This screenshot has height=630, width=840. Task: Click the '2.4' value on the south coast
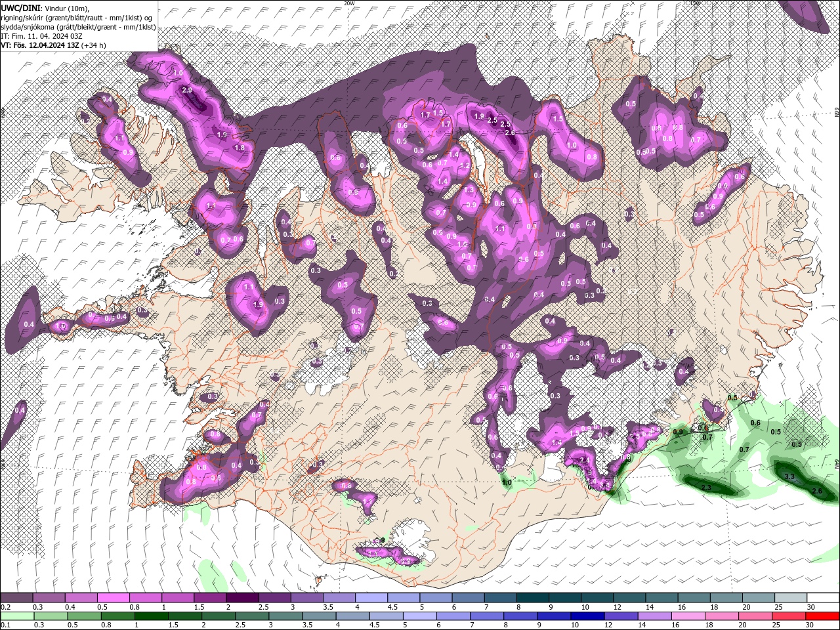(585, 460)
